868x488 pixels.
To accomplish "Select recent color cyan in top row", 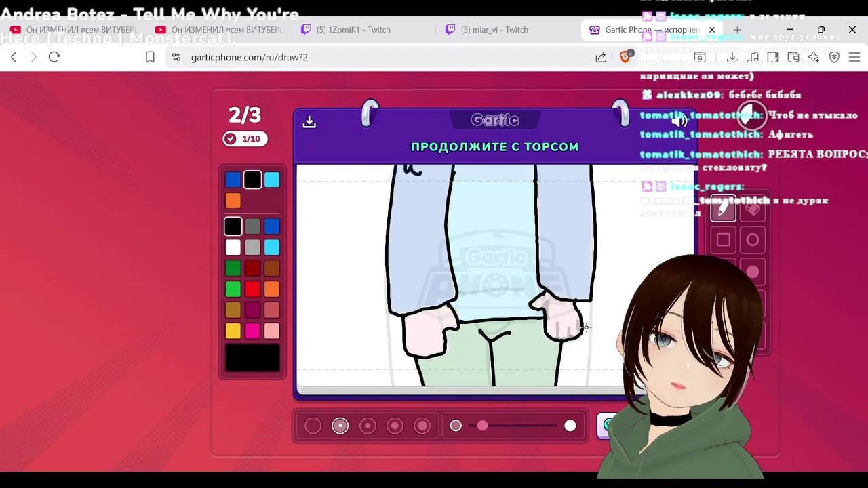I will click(272, 180).
